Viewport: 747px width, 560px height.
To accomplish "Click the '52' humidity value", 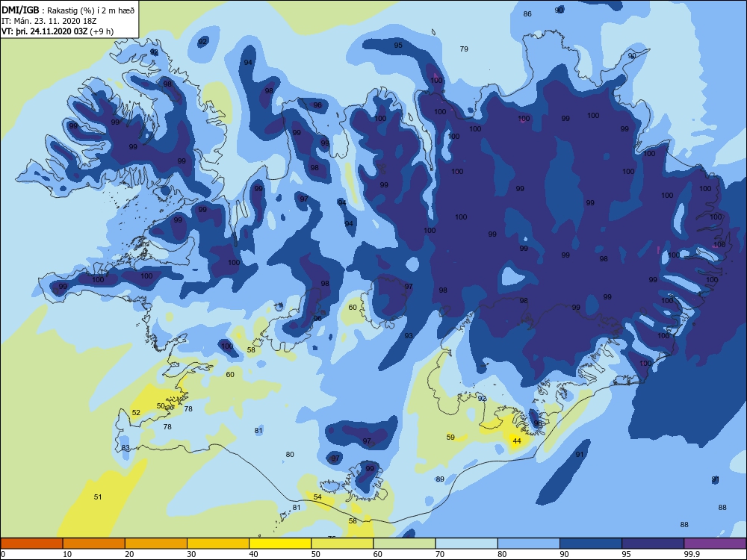I will (x=136, y=412).
